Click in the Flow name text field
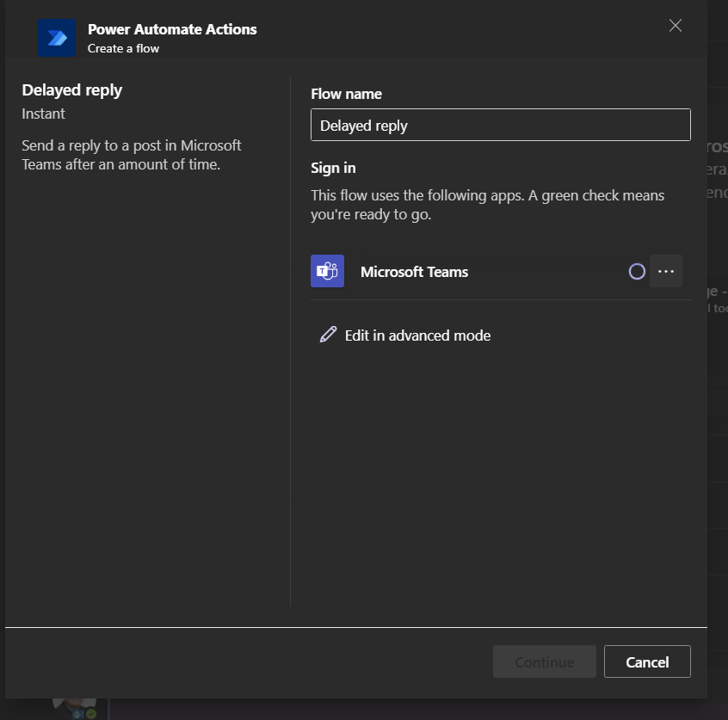Screen dimensions: 728x720 click(500, 125)
